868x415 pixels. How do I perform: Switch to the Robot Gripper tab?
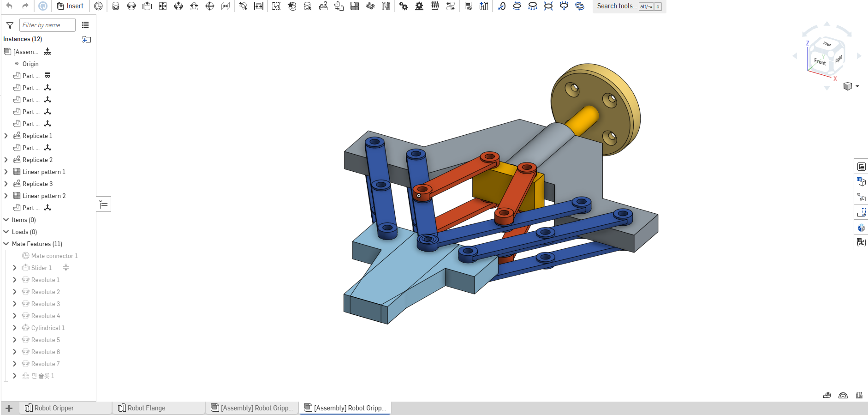click(x=65, y=408)
